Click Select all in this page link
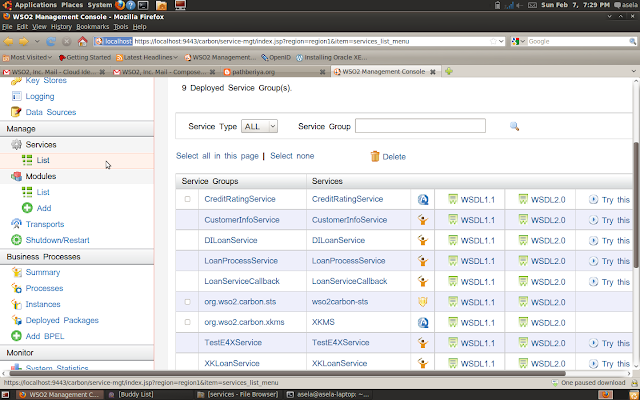This screenshot has width=640, height=400. (217, 156)
